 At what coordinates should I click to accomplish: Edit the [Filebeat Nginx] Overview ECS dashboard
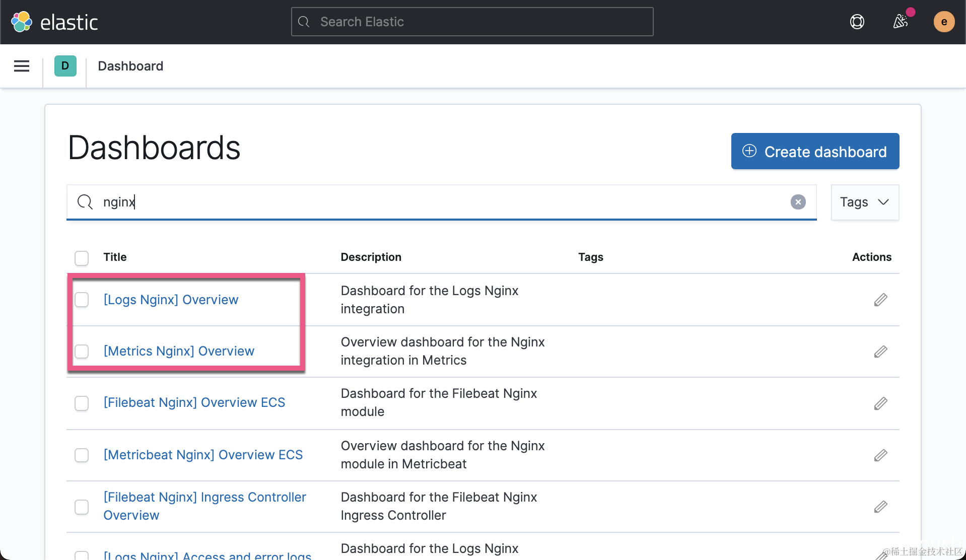coord(880,403)
